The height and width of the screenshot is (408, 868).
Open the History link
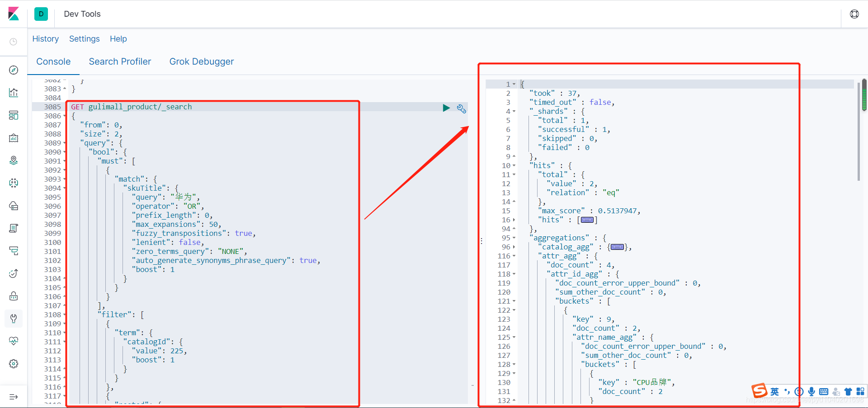pos(45,39)
